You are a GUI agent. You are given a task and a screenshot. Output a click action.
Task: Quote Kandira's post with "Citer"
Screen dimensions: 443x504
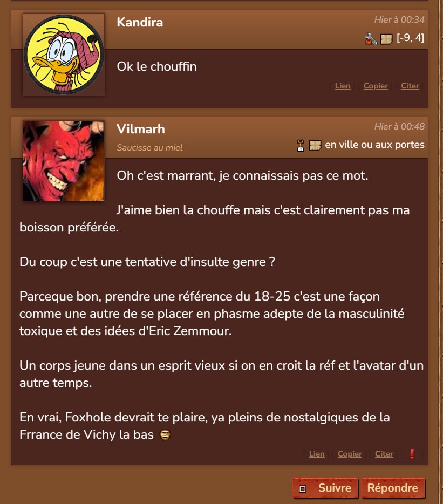pos(410,86)
